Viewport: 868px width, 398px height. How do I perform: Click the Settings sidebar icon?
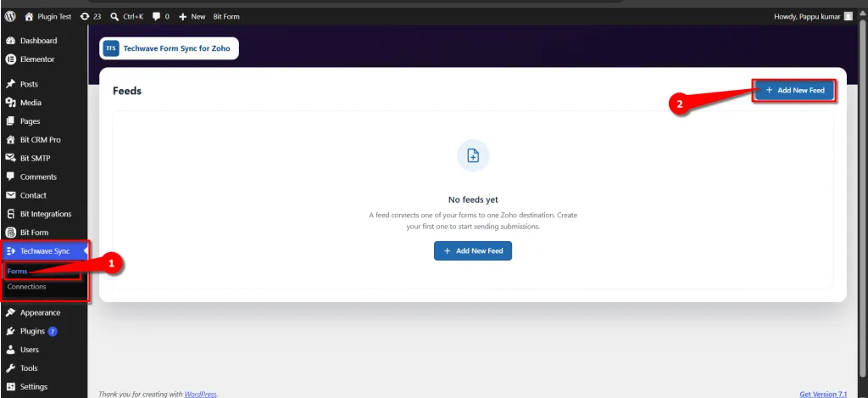click(10, 387)
